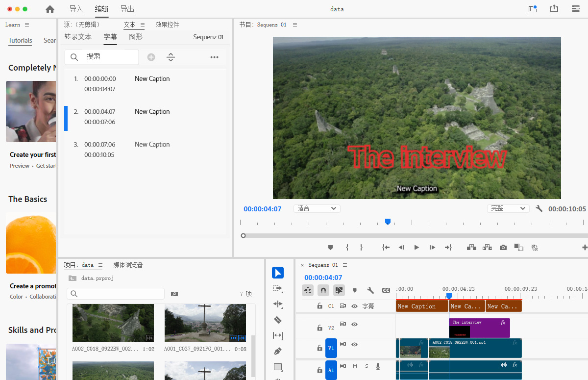Select the Ripple Edit tool
The height and width of the screenshot is (380, 588).
[278, 304]
